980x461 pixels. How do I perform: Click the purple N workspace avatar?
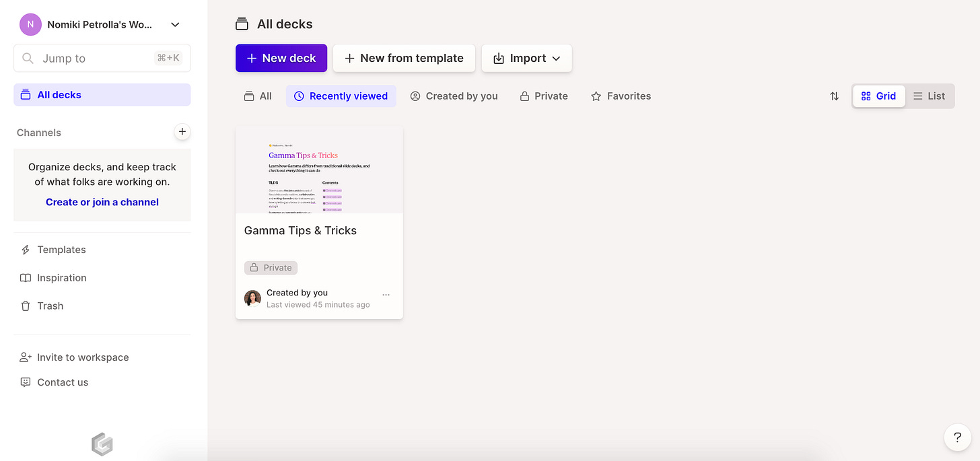30,24
